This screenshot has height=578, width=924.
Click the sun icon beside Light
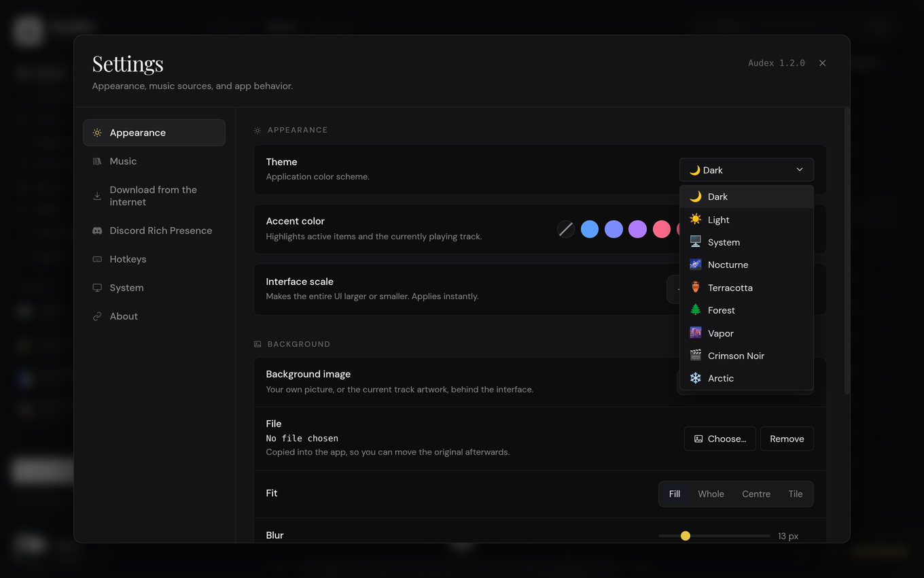click(696, 219)
